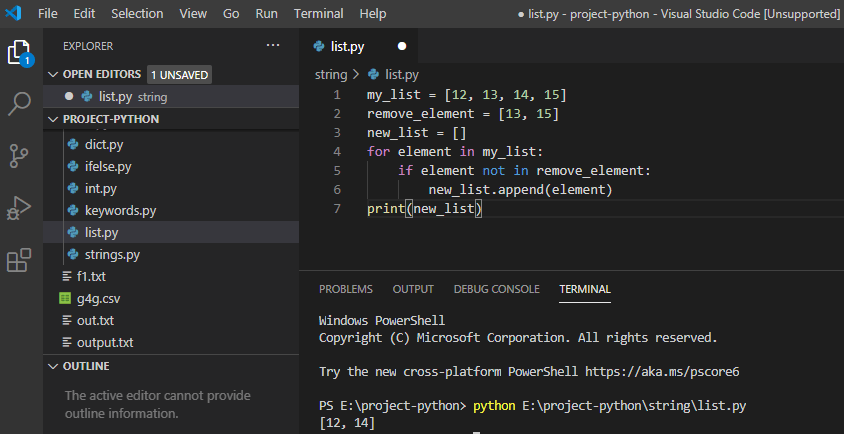This screenshot has height=434, width=844.
Task: Switch to the Debug Console tab
Action: [496, 289]
